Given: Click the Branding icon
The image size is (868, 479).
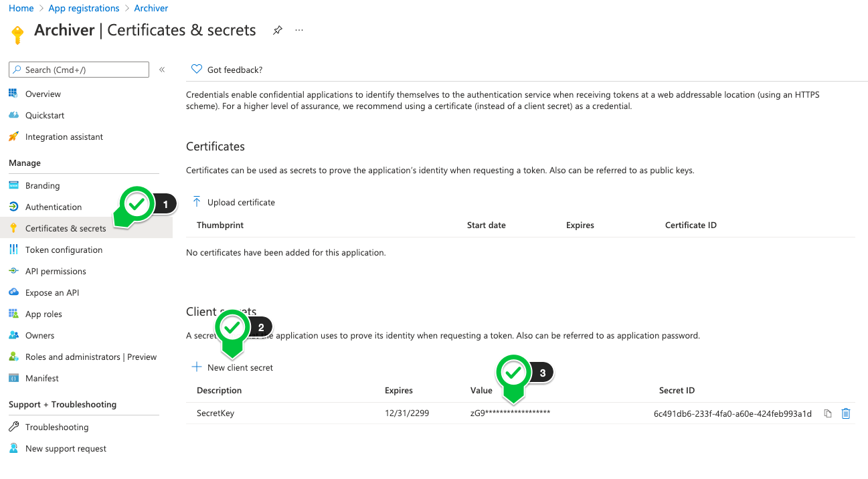Looking at the screenshot, I should 13,185.
